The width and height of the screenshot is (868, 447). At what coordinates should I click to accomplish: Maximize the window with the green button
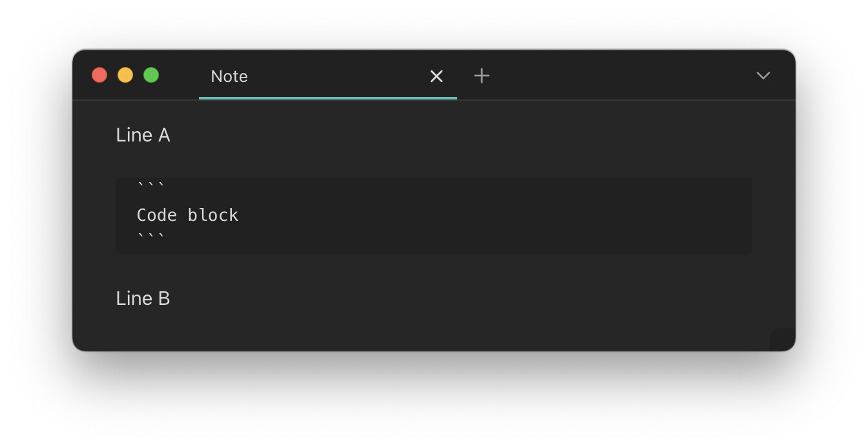151,76
